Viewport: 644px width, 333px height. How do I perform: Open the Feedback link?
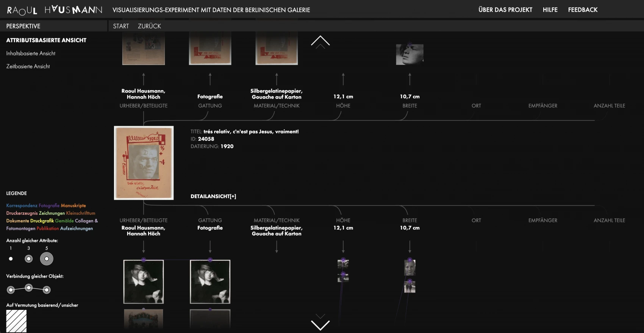click(583, 10)
